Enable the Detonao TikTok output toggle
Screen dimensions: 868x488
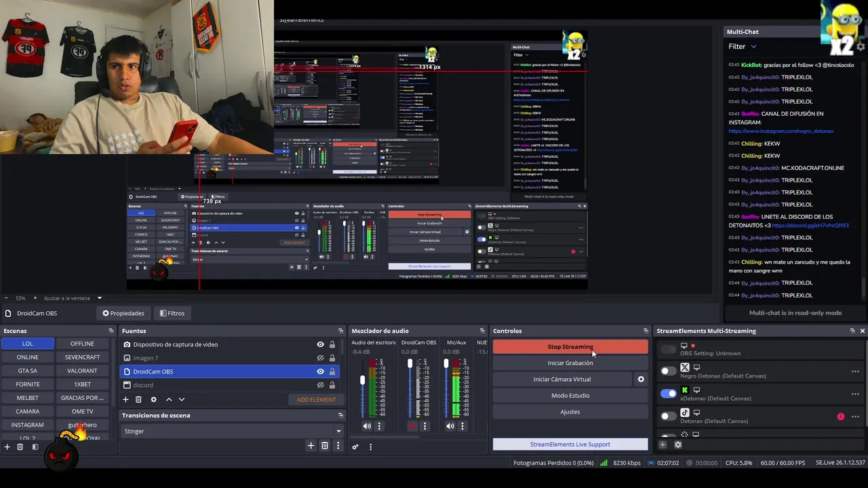tap(668, 416)
